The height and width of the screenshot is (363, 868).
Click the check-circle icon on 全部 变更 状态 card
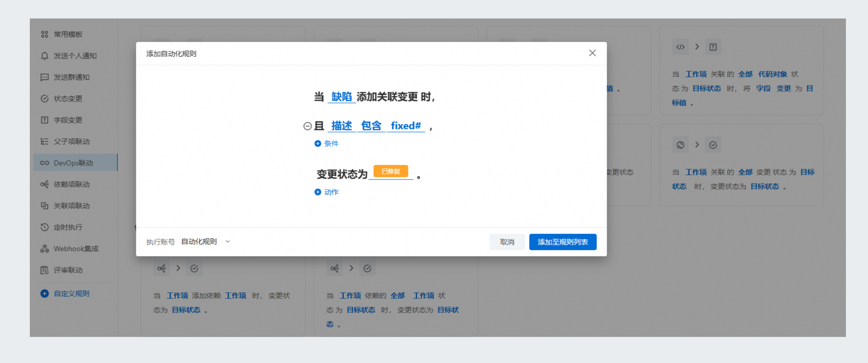(x=713, y=145)
